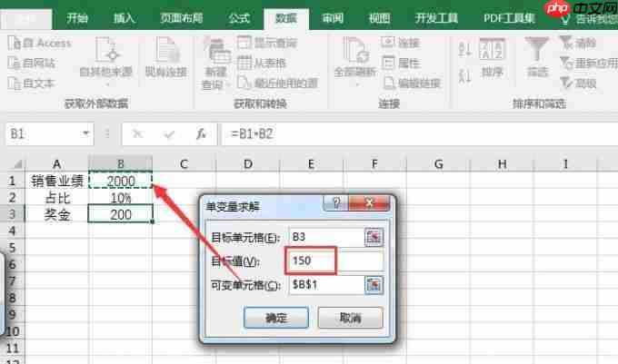This screenshot has height=364, width=618.
Task: Import data 自文本
Action: [32, 83]
